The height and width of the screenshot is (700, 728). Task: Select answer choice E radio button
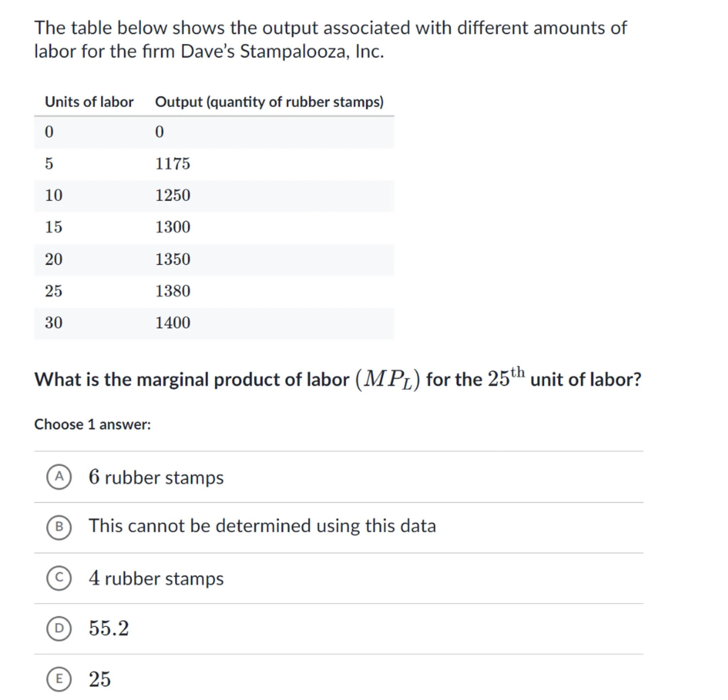(x=59, y=679)
